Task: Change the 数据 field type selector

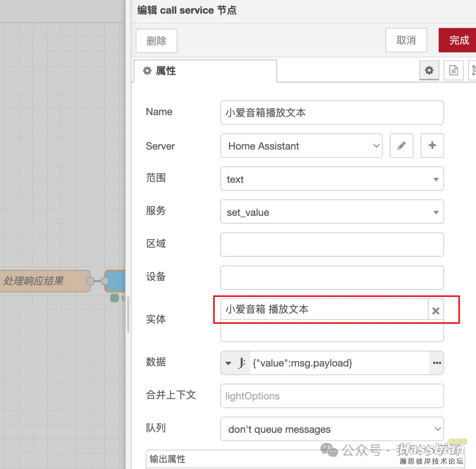Action: point(235,363)
